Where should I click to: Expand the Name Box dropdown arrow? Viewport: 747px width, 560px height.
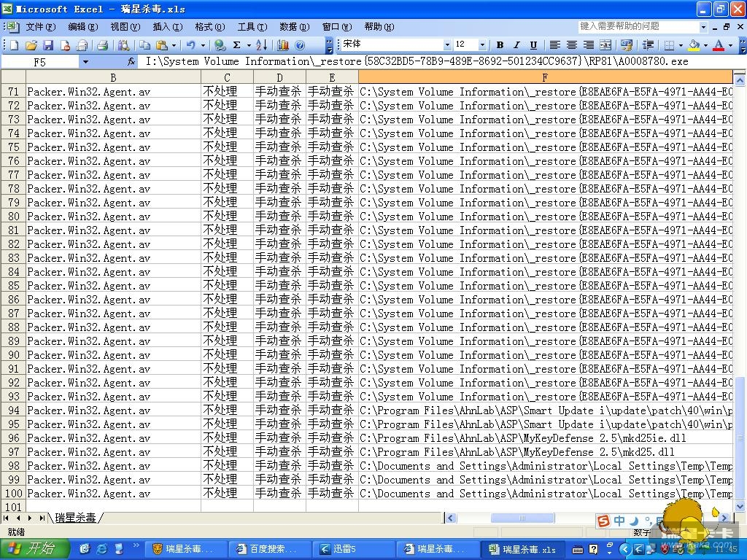(85, 61)
